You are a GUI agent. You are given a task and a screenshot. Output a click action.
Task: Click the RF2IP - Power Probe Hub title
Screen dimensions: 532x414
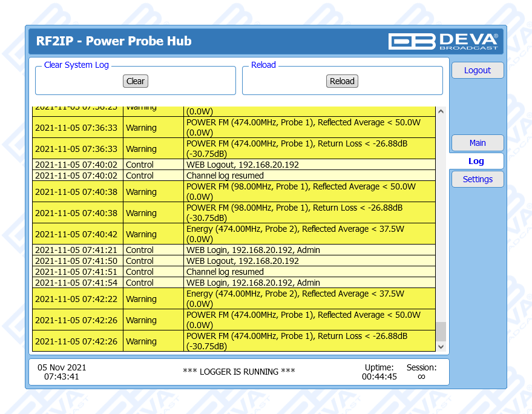coord(114,41)
